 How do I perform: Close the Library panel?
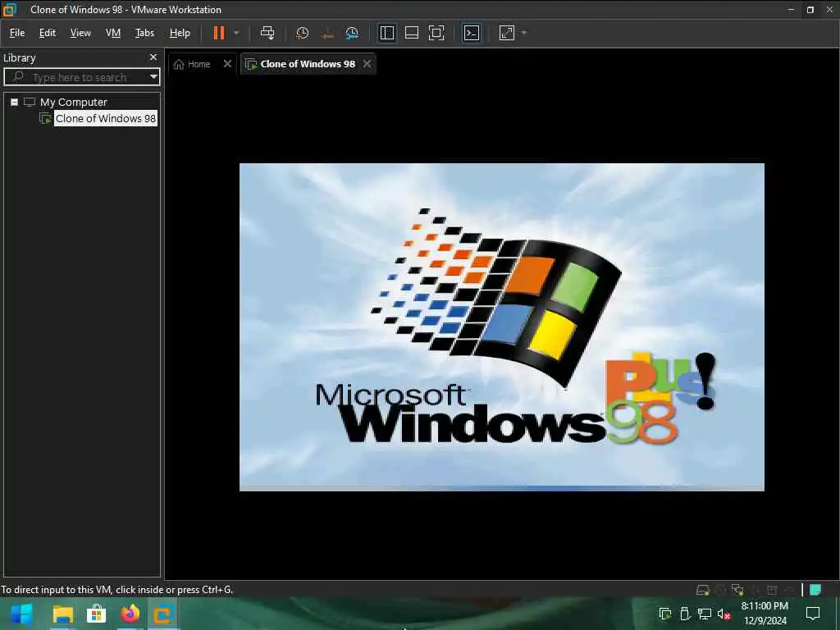click(x=153, y=57)
